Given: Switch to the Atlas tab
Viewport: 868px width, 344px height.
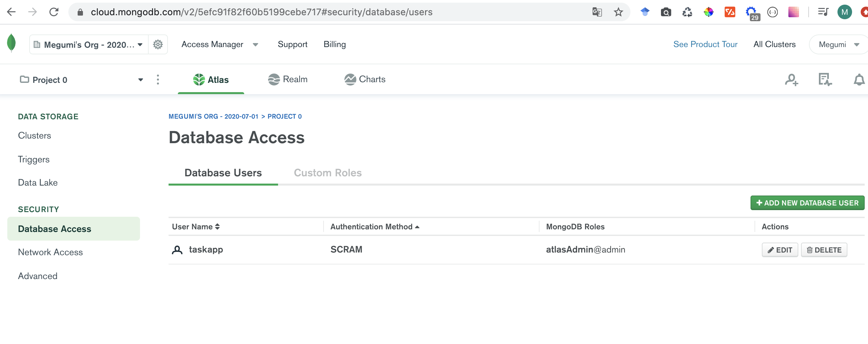Looking at the screenshot, I should (x=211, y=80).
